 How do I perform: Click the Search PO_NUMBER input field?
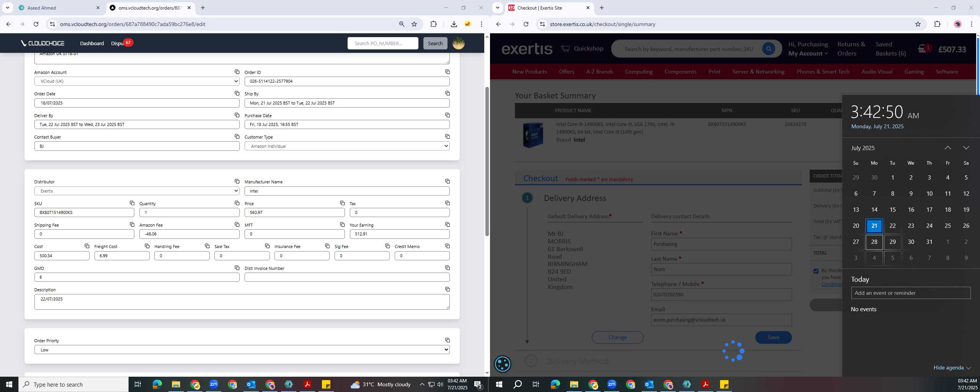coord(383,43)
